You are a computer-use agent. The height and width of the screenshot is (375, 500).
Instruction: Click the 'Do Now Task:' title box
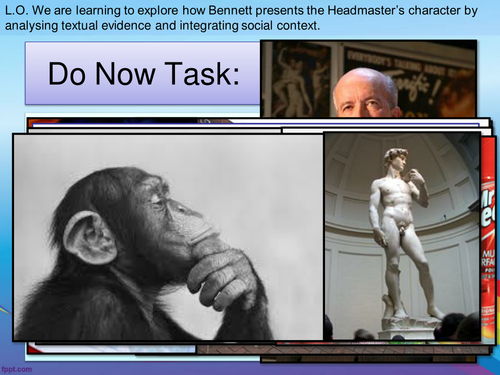point(143,73)
